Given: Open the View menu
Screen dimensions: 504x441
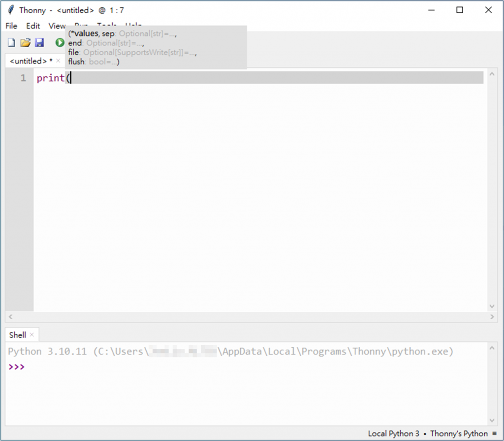Looking at the screenshot, I should click(57, 26).
